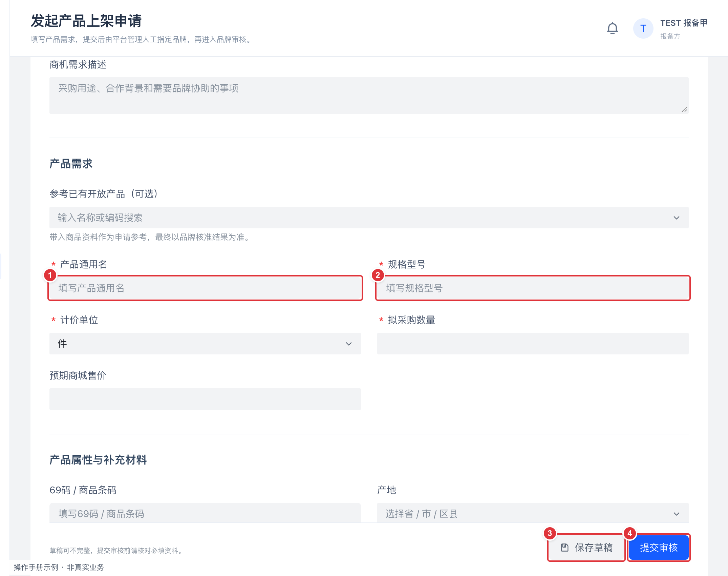This screenshot has width=728, height=576.
Task: Click the 商机需求描述 text area
Action: (x=369, y=96)
